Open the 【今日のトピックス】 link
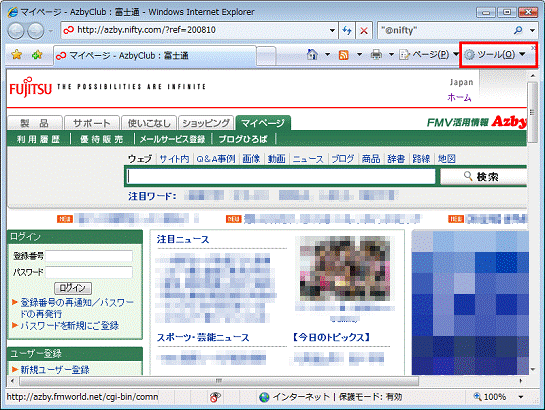Image resolution: width=545 pixels, height=410 pixels. point(332,337)
